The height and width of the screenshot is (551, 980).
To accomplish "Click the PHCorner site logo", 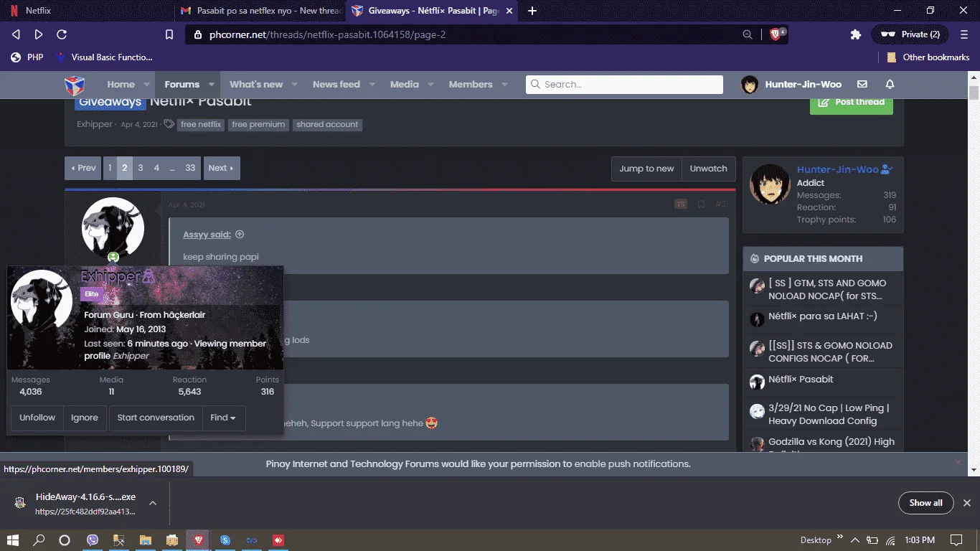I will click(75, 85).
